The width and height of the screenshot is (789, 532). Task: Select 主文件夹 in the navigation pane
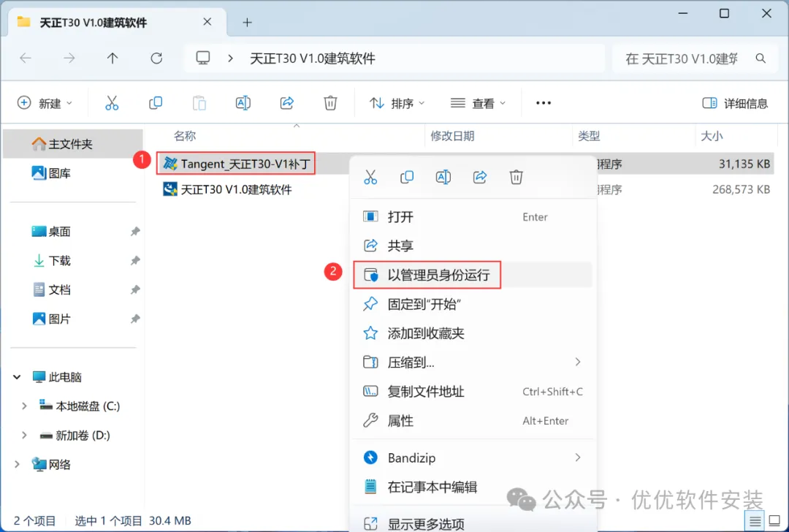(x=73, y=144)
